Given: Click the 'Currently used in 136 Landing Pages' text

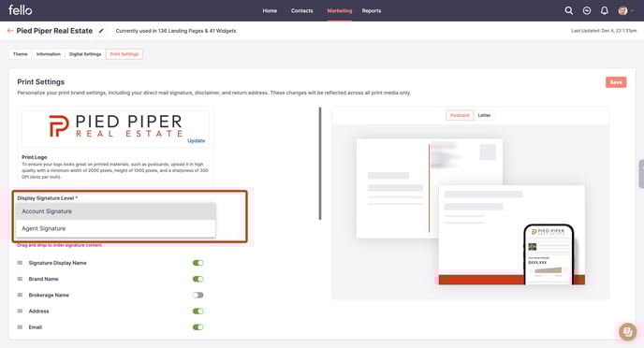Looking at the screenshot, I should (176, 31).
